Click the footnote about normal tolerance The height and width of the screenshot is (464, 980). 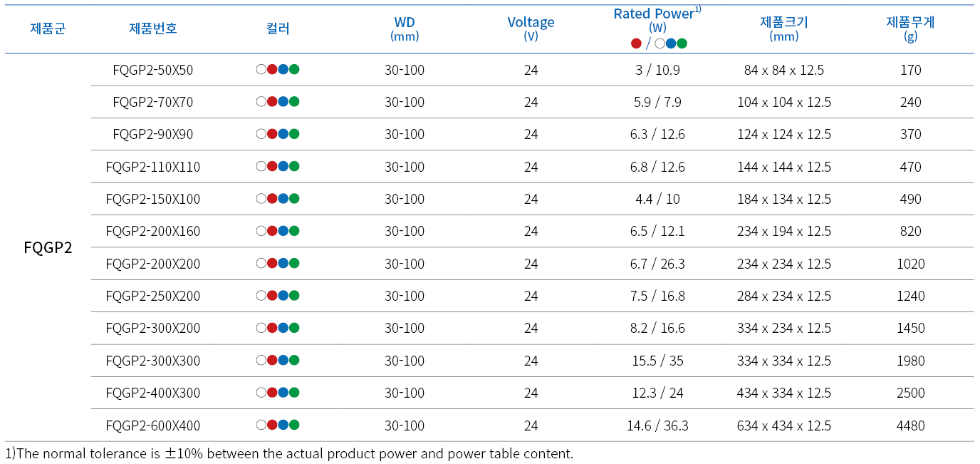(x=289, y=453)
